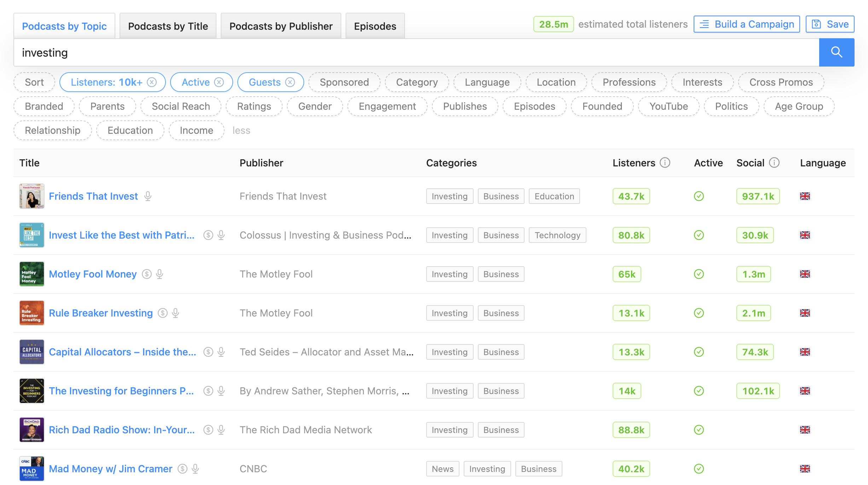
Task: Click the Build a Campaign button
Action: [746, 24]
